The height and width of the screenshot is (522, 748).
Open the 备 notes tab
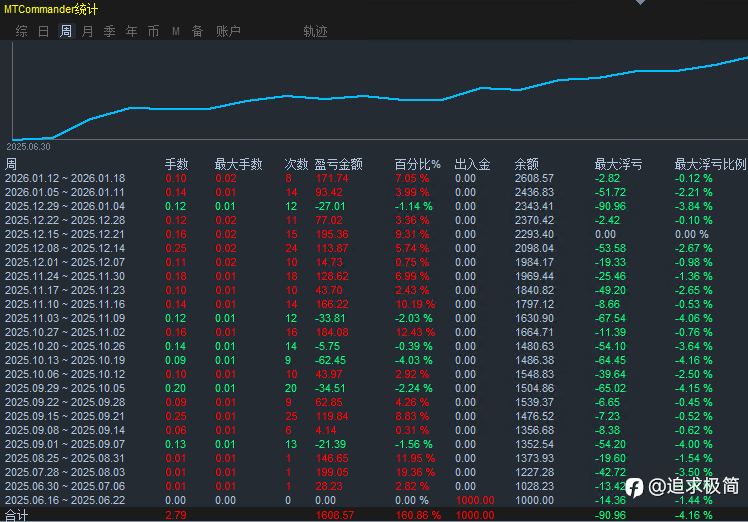click(x=197, y=31)
